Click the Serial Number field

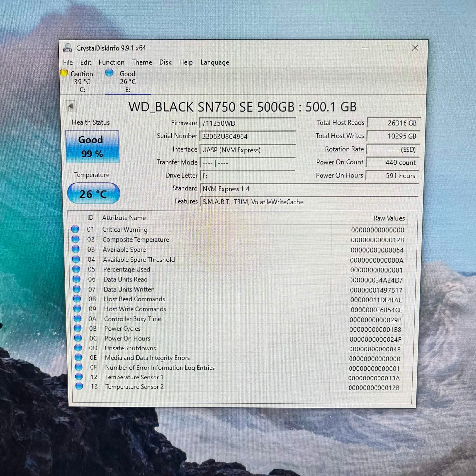(247, 136)
